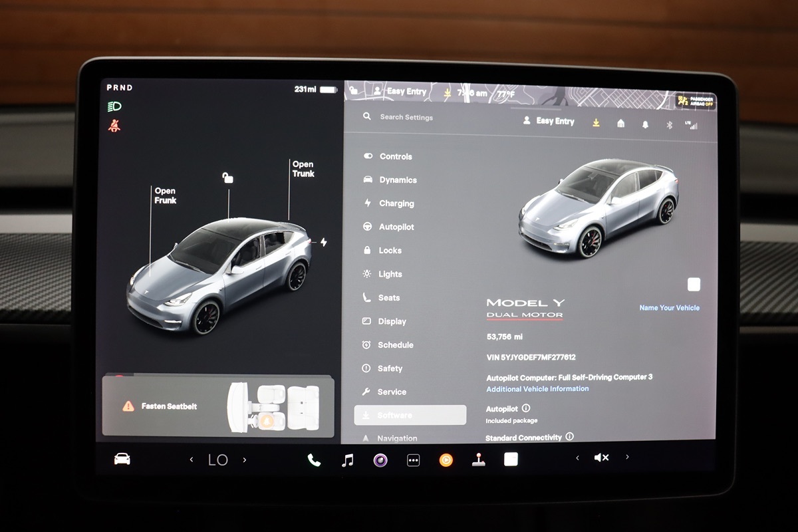The width and height of the screenshot is (798, 532).
Task: Lower volume with the left arrow
Action: [577, 458]
